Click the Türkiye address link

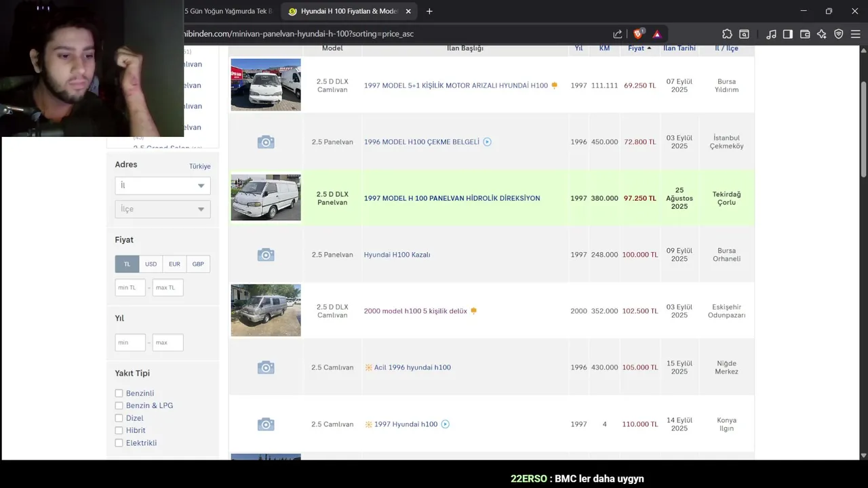coord(199,166)
